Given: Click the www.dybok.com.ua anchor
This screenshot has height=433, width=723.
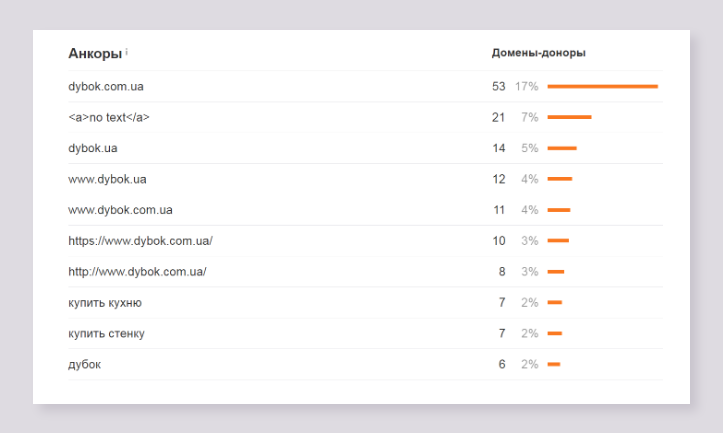Looking at the screenshot, I should (x=120, y=210).
